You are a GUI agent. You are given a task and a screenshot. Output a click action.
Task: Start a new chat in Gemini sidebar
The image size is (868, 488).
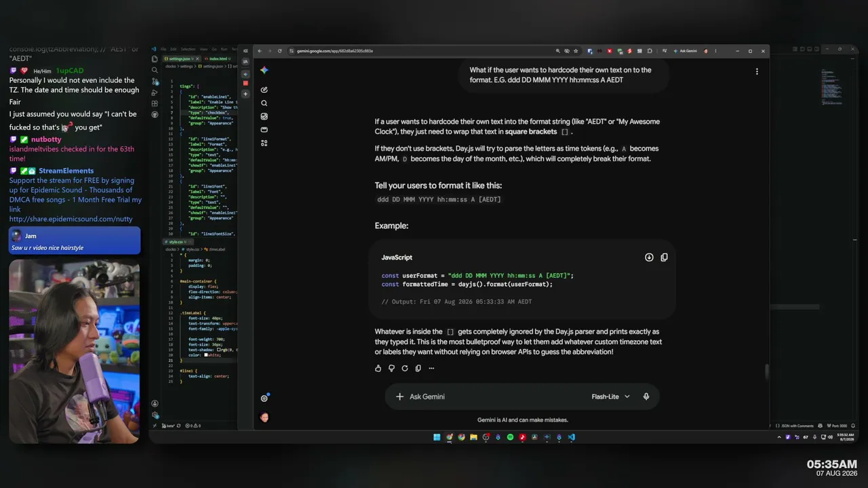tap(264, 89)
